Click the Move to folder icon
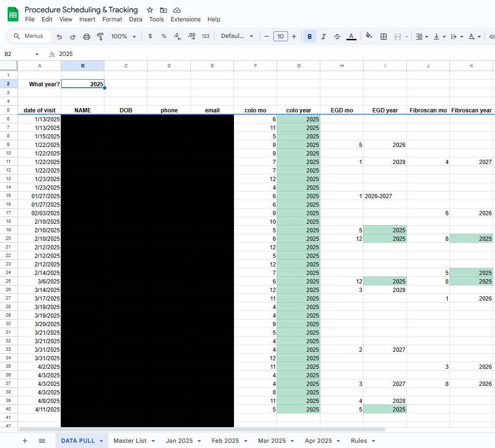Image resolution: width=495 pixels, height=448 pixels. pyautogui.click(x=163, y=10)
